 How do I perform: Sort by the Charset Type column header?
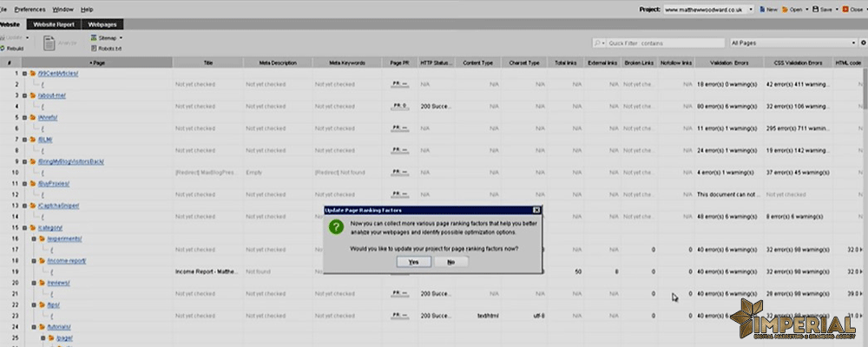pos(523,62)
